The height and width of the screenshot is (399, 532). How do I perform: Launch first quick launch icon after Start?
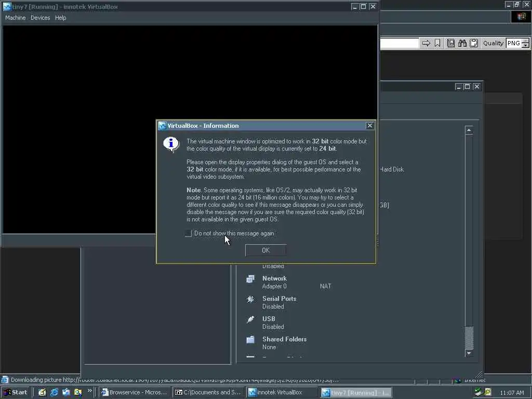[x=42, y=392]
